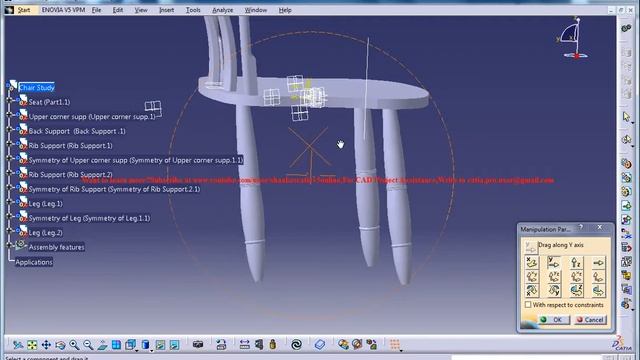
Task: Select Drag around Y axis button
Action: coord(553,291)
